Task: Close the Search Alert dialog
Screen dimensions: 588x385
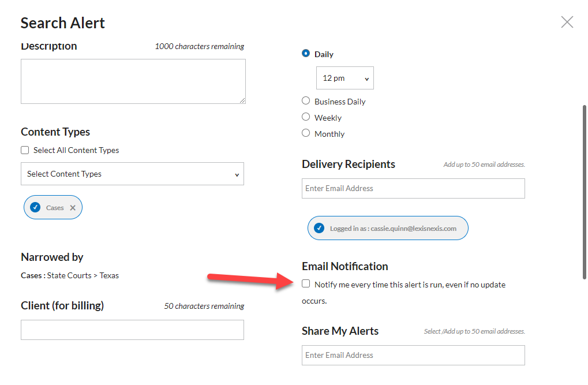Action: click(x=567, y=22)
